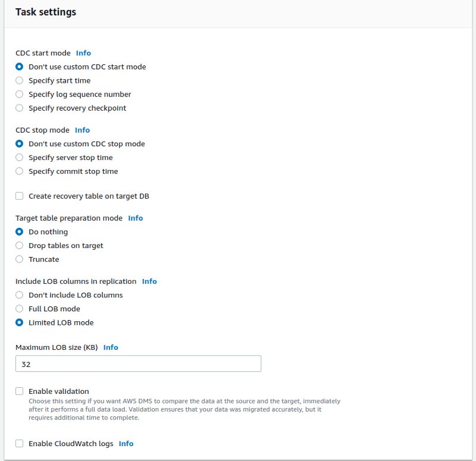Viewport: 476px width, 461px height.
Task: Open Info link next to CloudWatch logs
Action: (126, 443)
